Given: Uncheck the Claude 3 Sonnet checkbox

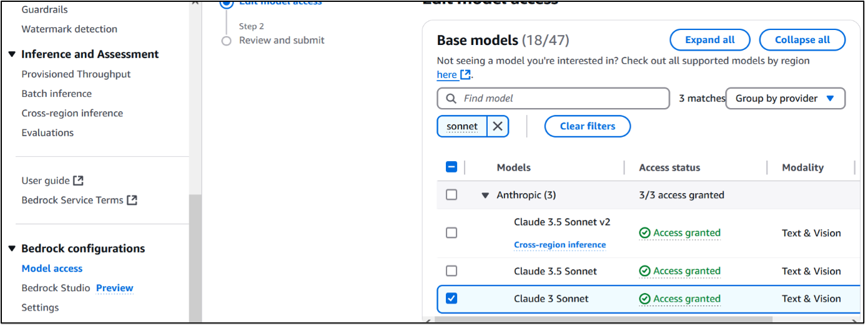Looking at the screenshot, I should pyautogui.click(x=451, y=299).
